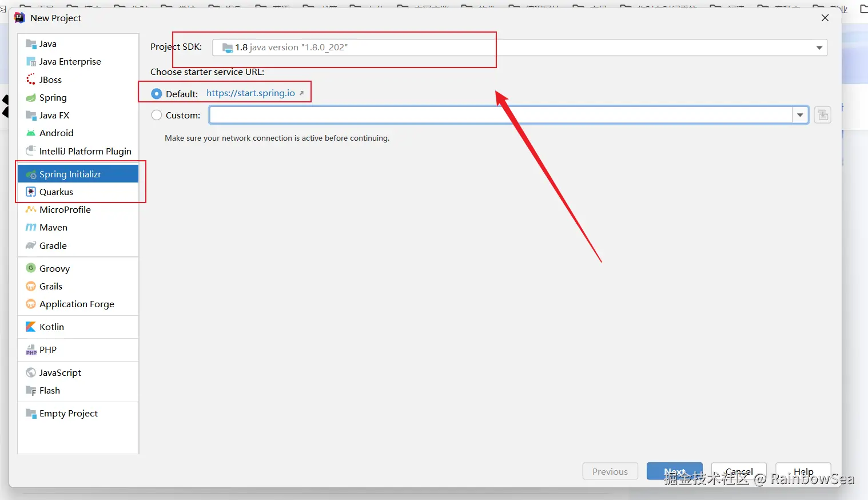Click the Next button
Screen dimensions: 868x500
[675, 471]
